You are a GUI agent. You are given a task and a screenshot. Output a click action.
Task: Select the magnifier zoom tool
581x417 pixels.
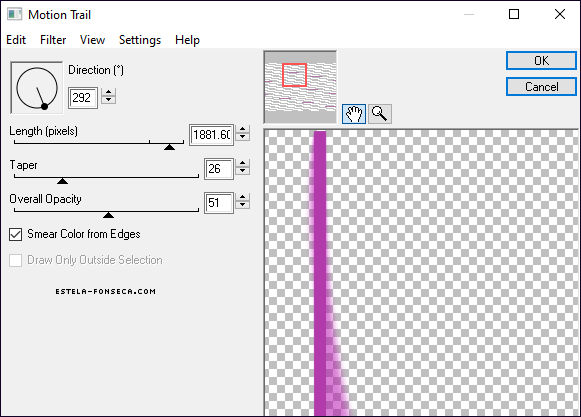point(379,114)
